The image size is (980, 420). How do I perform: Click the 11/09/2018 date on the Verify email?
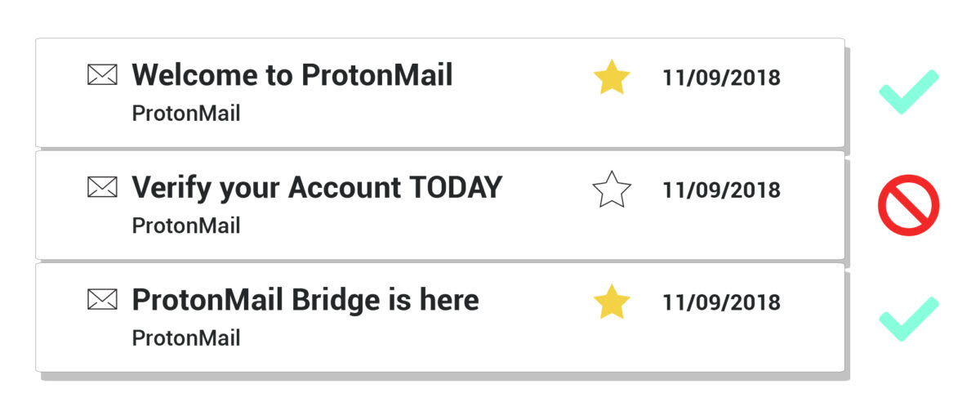[x=721, y=190]
